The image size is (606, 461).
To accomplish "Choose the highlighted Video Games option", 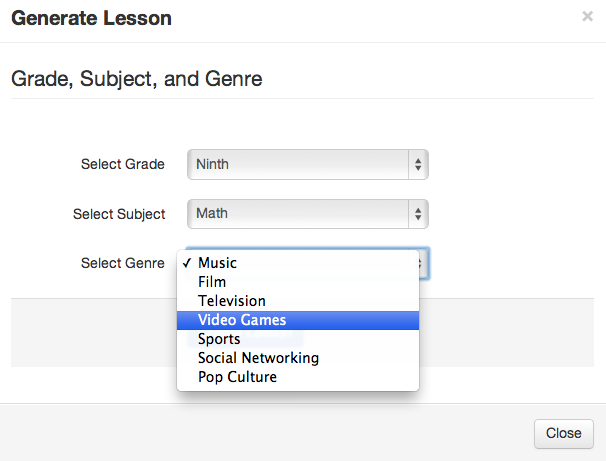I will pos(242,320).
